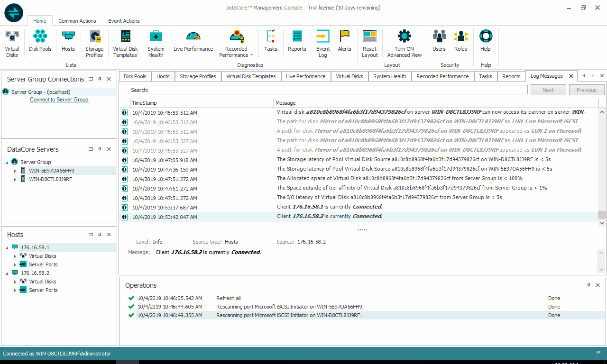Close the Log Messages tab
607x364 pixels.
point(571,76)
